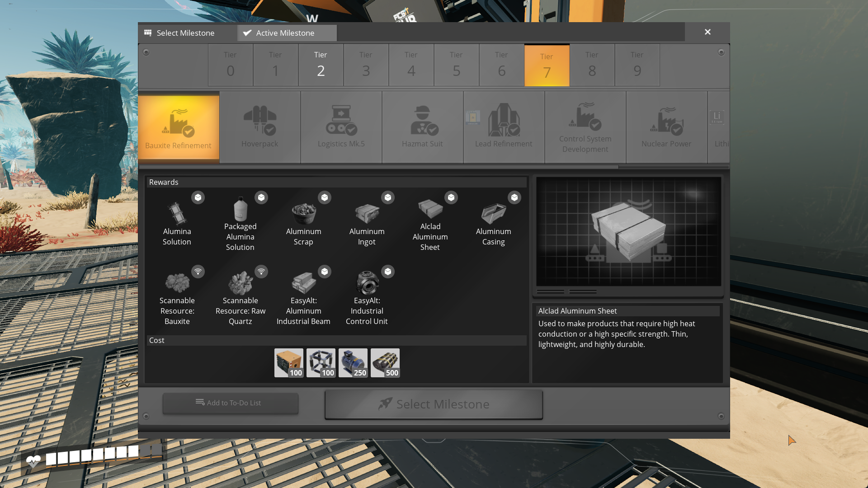
Task: Click the second preview page indicator
Action: tap(583, 292)
